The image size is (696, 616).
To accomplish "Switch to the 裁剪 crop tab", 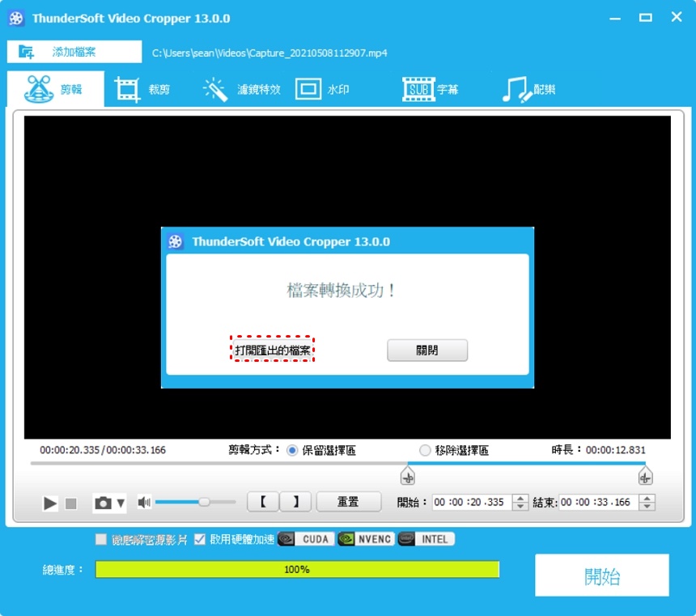I will pos(142,90).
